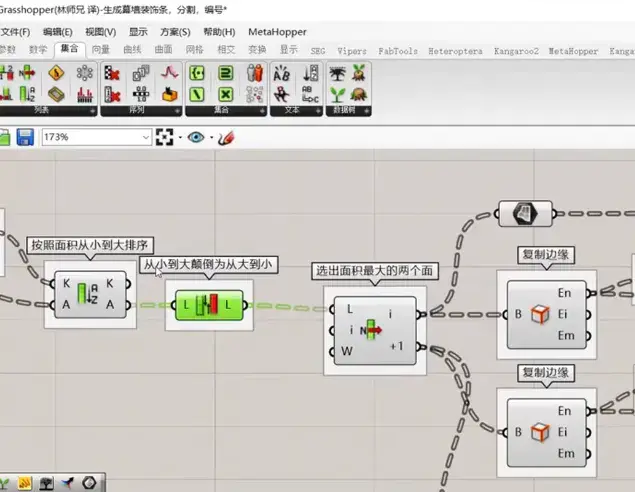635x492 pixels.
Task: Click the stacked dice Duplicate icon
Action: 141,73
